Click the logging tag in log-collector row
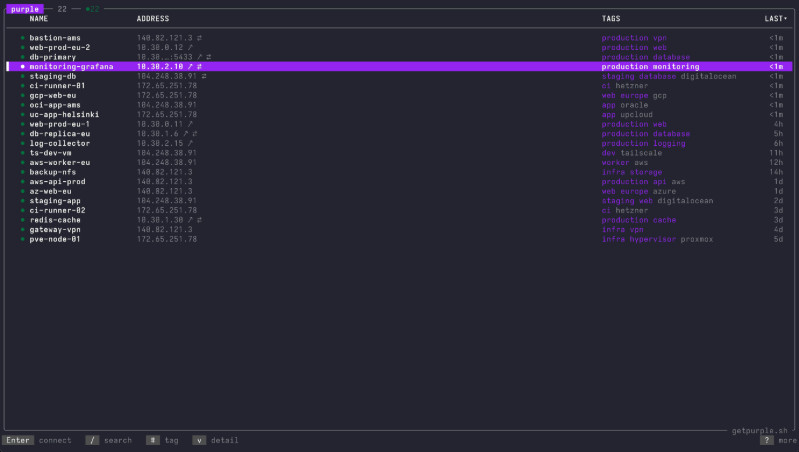The height and width of the screenshot is (452, 799). 669,143
